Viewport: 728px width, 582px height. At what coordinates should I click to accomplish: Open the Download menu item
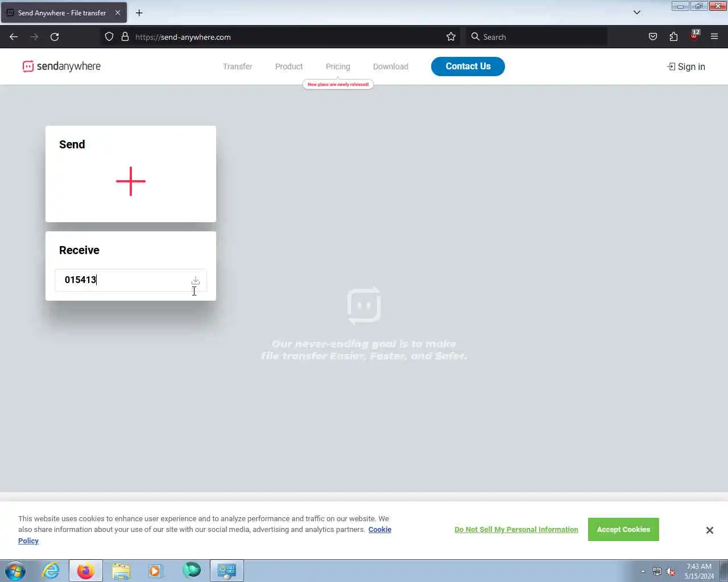point(391,66)
